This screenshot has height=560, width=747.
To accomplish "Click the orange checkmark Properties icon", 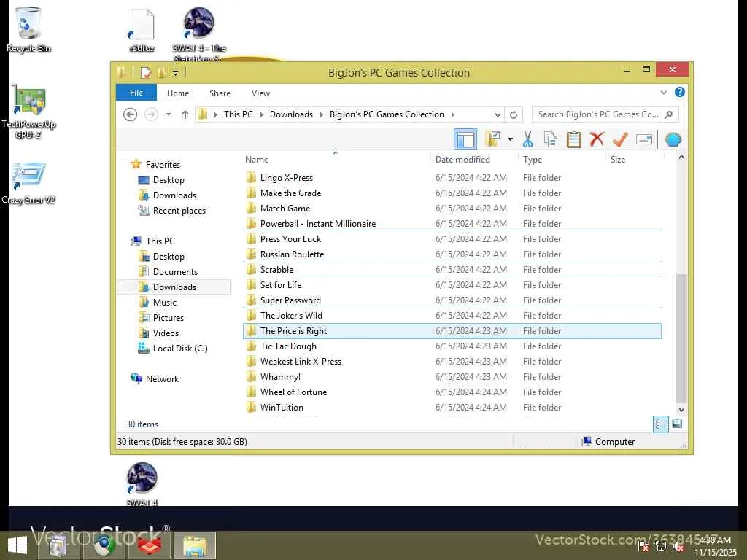I will 620,139.
